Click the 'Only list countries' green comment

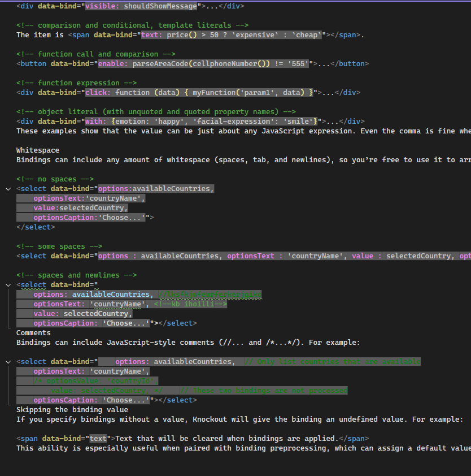coord(332,362)
